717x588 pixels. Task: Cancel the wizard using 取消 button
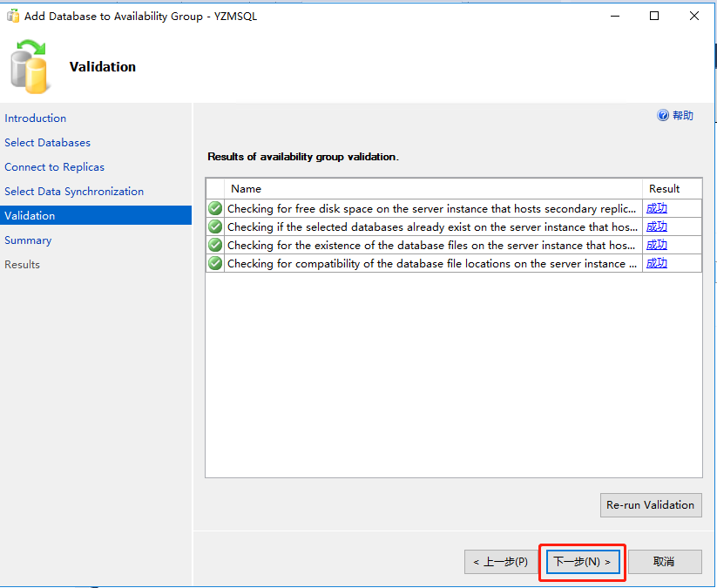pyautogui.click(x=664, y=562)
